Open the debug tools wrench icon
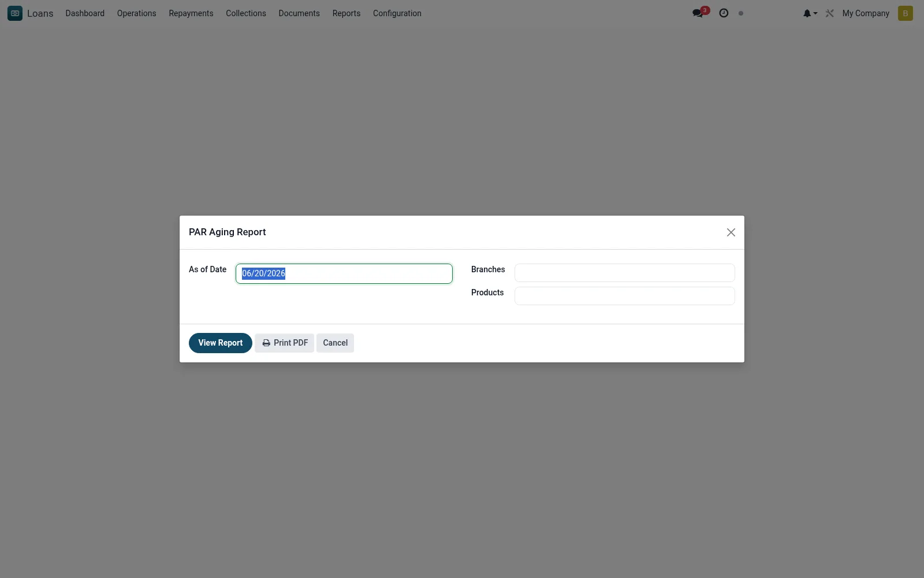The image size is (924, 578). (x=830, y=13)
